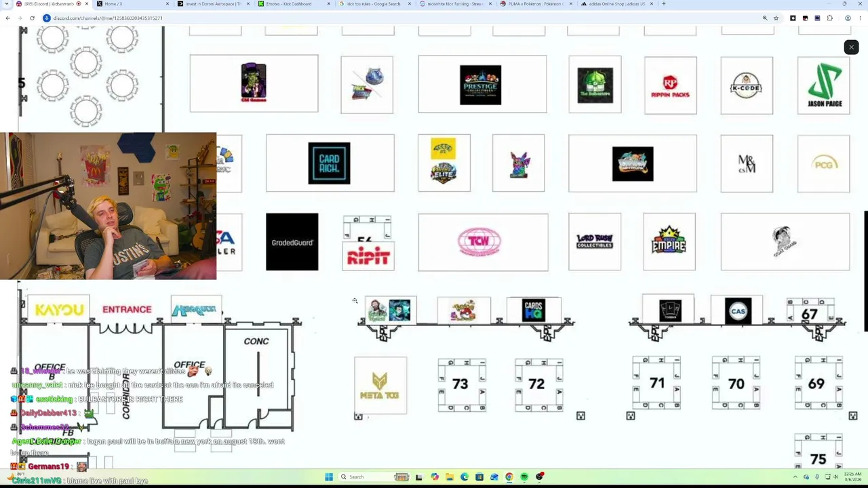868x488 pixels.
Task: Click the Card Rich booth logo
Action: [330, 163]
